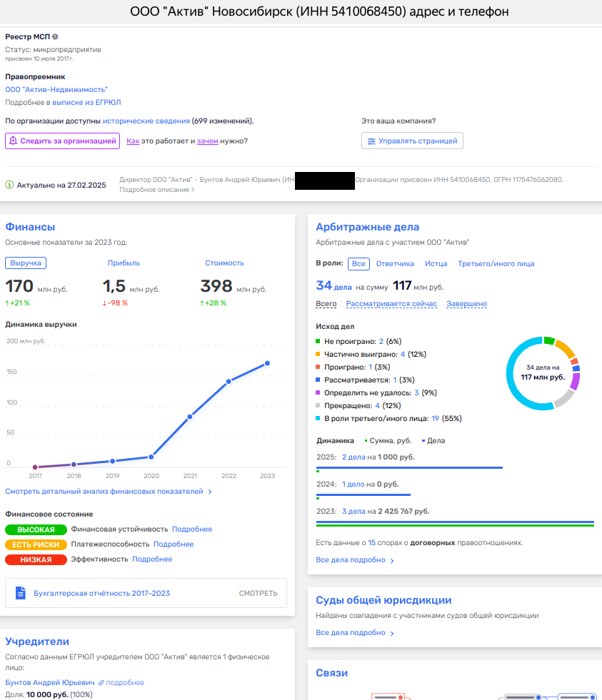602x700 pixels.
Task: Click the document icon of Бухгалтерская отчётность
Action: (21, 593)
